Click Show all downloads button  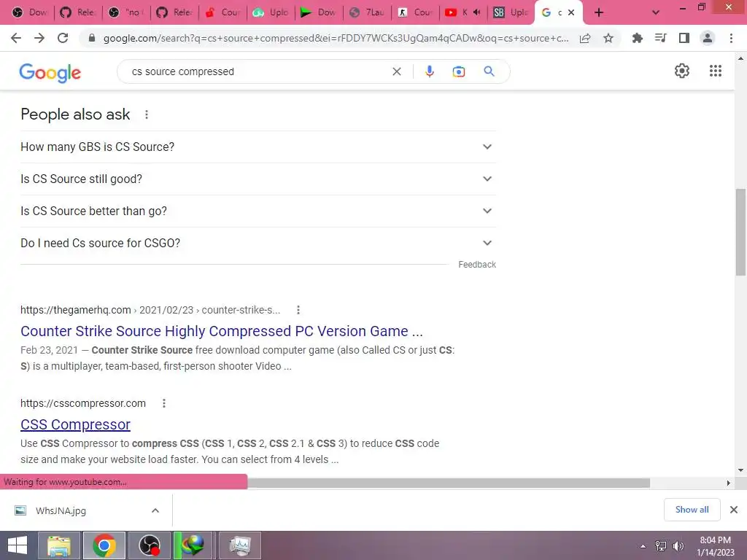tap(692, 510)
